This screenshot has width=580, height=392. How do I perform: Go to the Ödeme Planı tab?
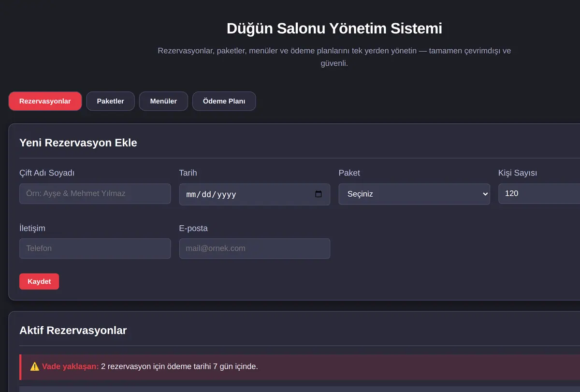pyautogui.click(x=224, y=101)
